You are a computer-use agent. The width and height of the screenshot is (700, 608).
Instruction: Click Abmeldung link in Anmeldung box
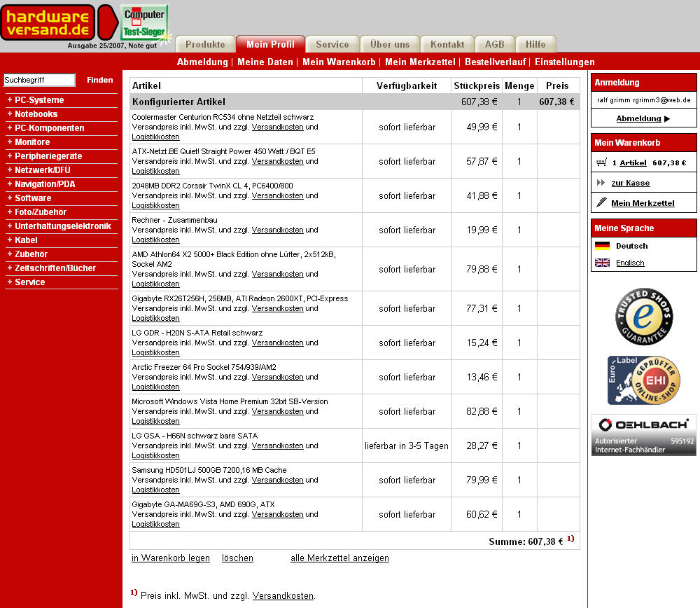[x=638, y=118]
